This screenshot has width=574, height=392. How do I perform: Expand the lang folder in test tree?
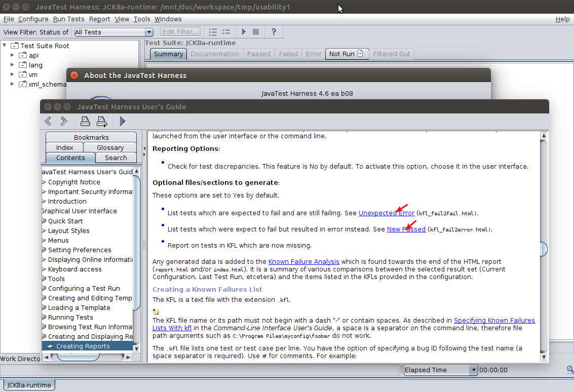(x=13, y=65)
